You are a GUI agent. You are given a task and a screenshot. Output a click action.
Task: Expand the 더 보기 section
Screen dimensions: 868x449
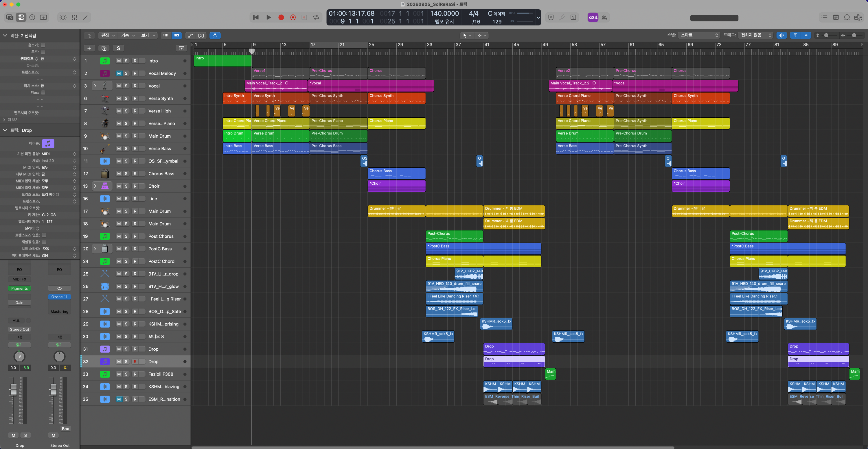coord(4,120)
